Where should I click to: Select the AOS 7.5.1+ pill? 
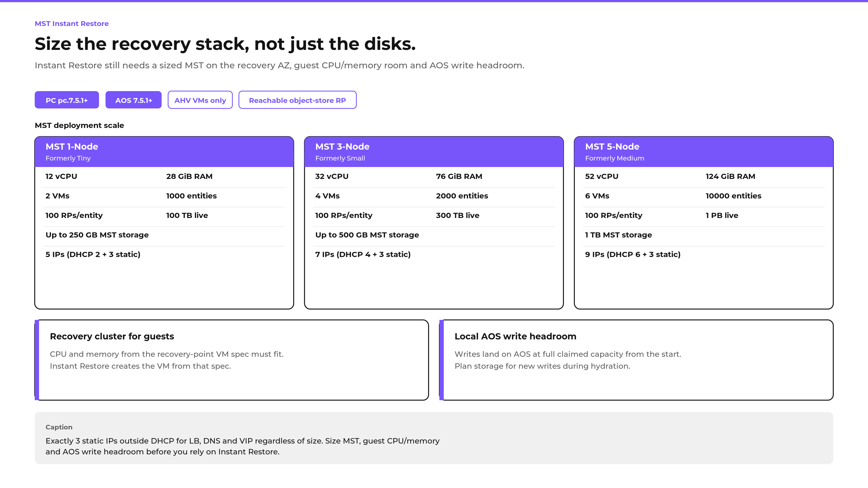point(133,100)
